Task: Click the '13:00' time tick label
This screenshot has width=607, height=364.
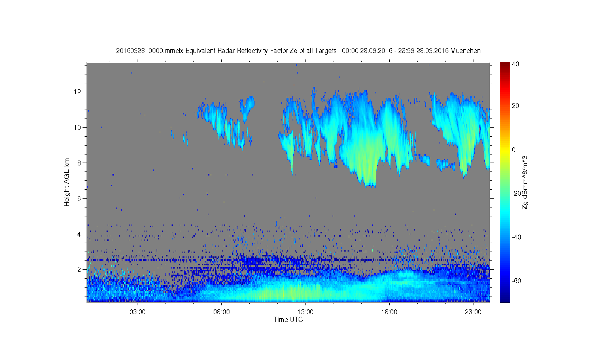Action: coord(306,312)
